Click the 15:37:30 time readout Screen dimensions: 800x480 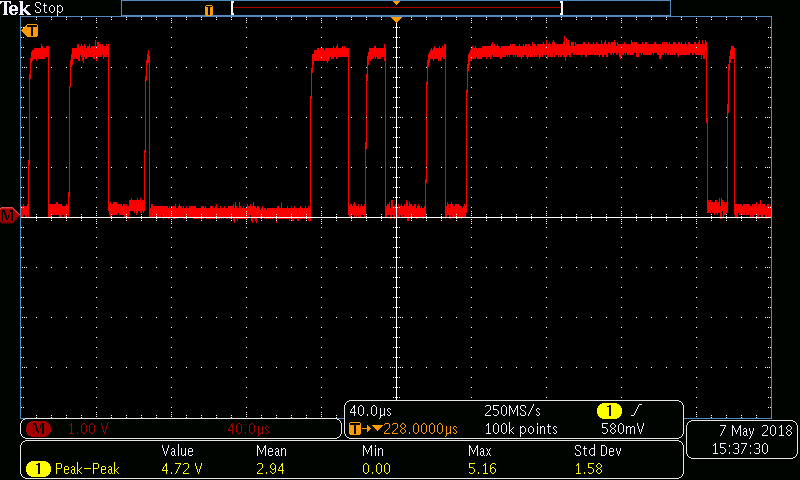[740, 449]
